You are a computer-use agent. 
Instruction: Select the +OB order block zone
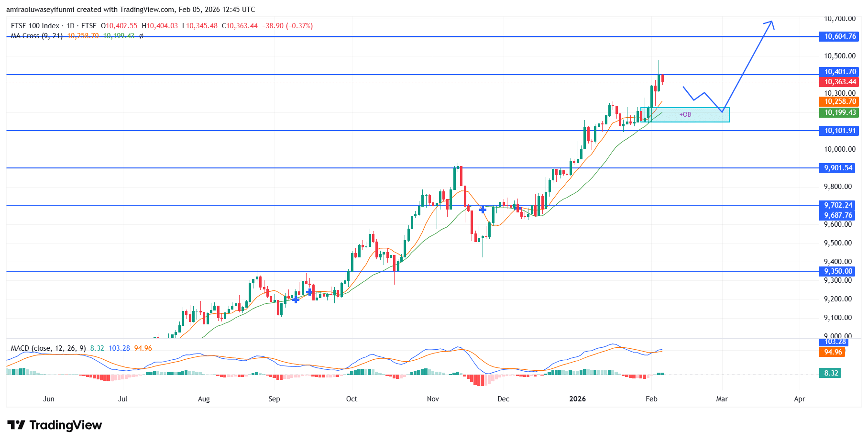[686, 115]
